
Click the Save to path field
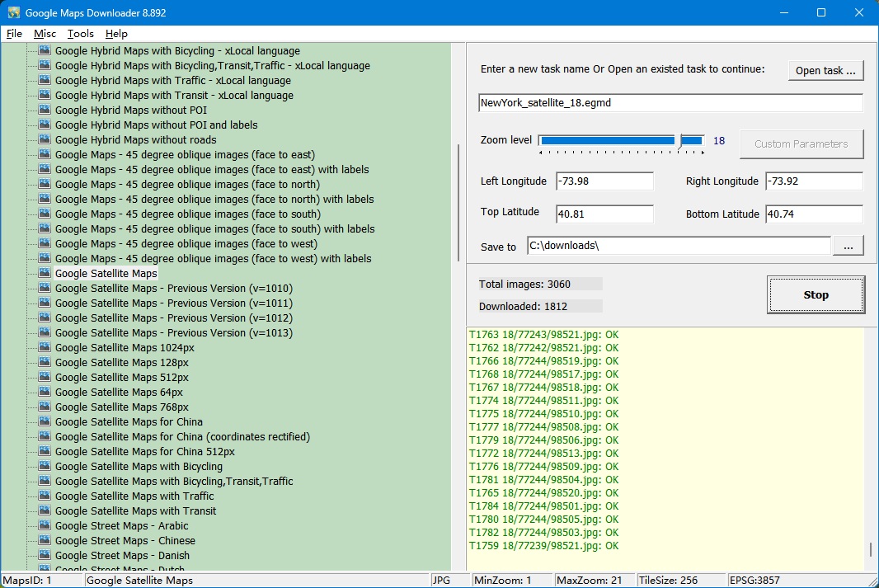coord(679,246)
